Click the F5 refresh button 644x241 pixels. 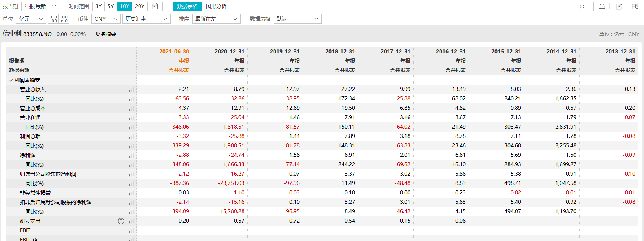(635, 6)
